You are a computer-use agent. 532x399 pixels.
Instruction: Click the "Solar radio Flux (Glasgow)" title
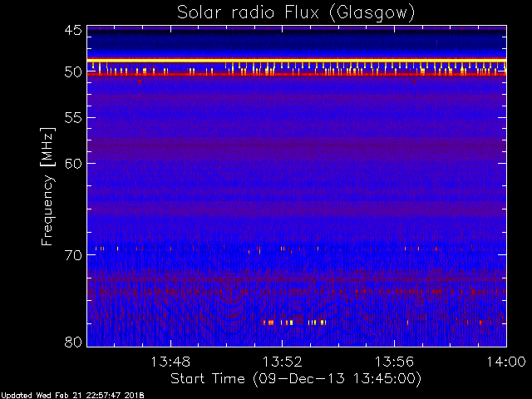pyautogui.click(x=296, y=13)
